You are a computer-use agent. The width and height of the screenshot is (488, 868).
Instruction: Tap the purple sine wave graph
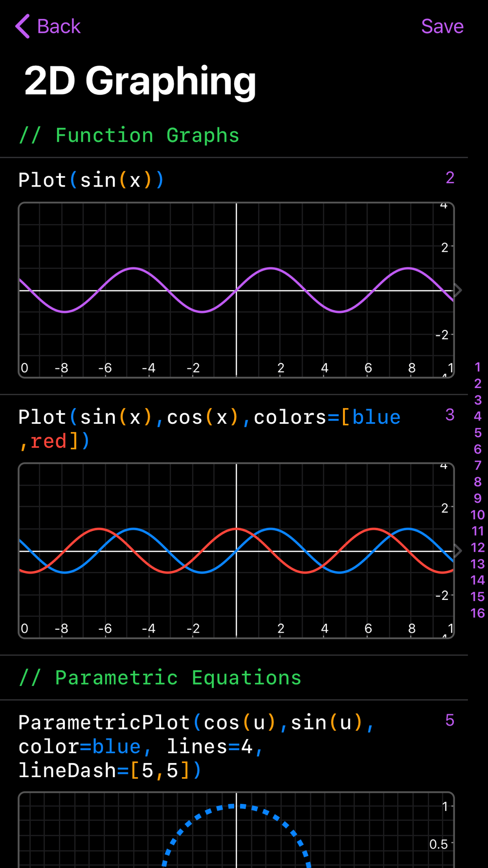click(x=236, y=290)
